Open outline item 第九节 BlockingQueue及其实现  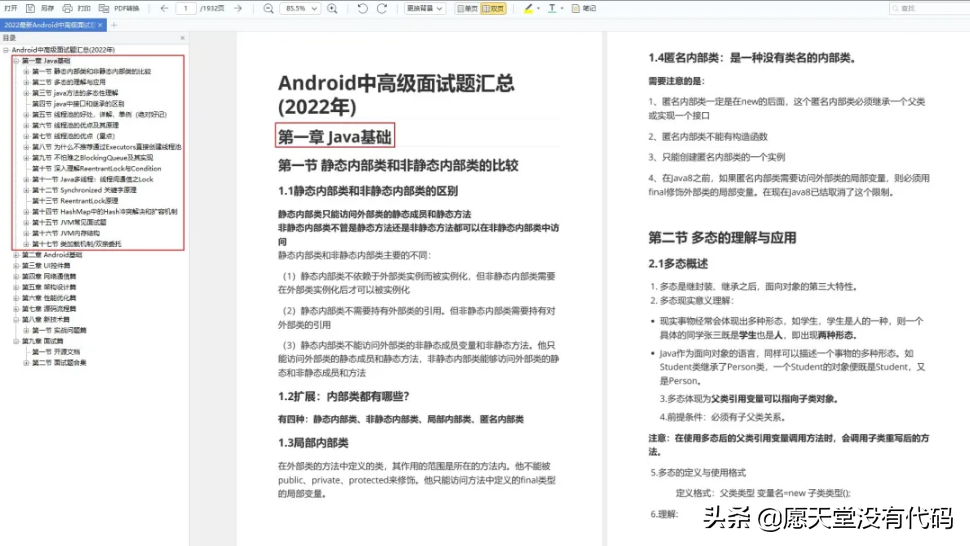pos(92,158)
